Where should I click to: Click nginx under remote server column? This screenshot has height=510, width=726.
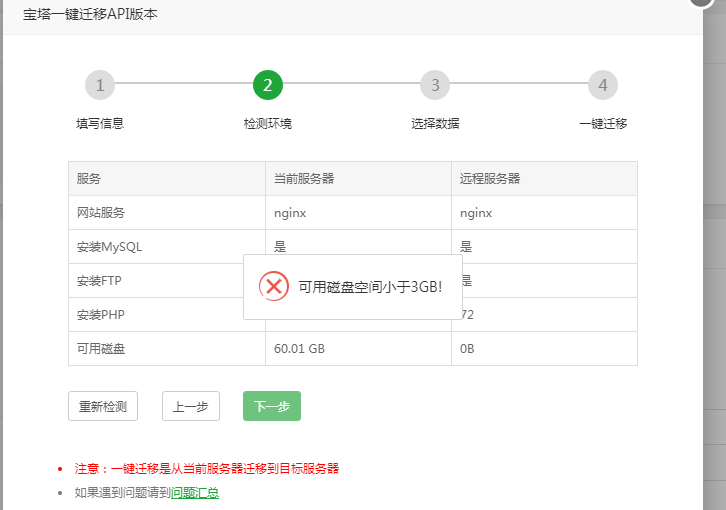(x=476, y=214)
